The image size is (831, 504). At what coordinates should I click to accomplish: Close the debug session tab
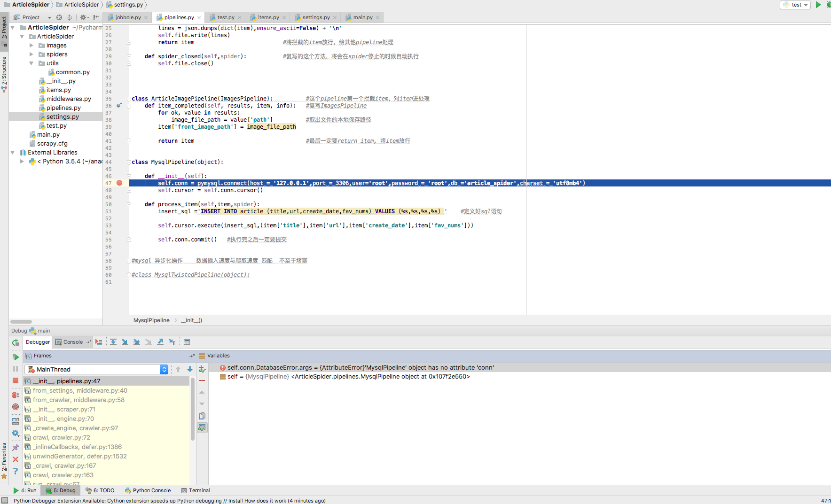point(16,459)
